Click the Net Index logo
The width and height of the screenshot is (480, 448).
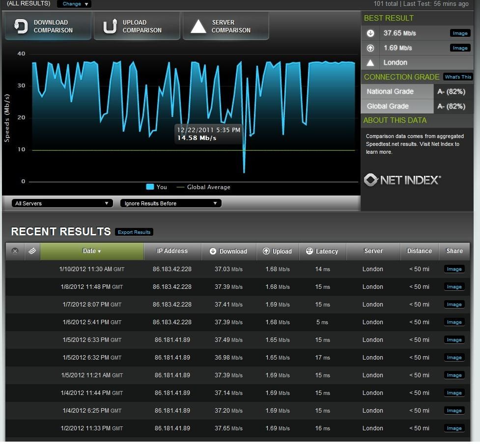pyautogui.click(x=402, y=180)
